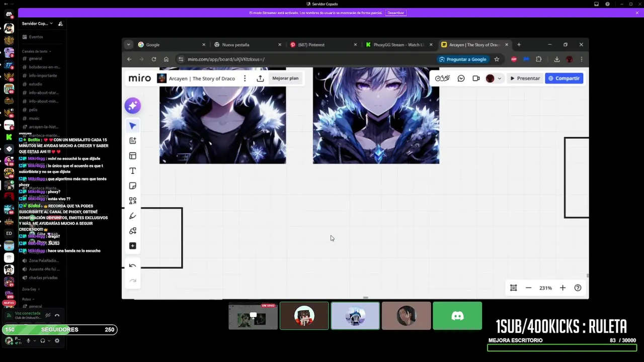Mute the Discord microphone
Viewport: 644px width, 362px height.
point(28,340)
